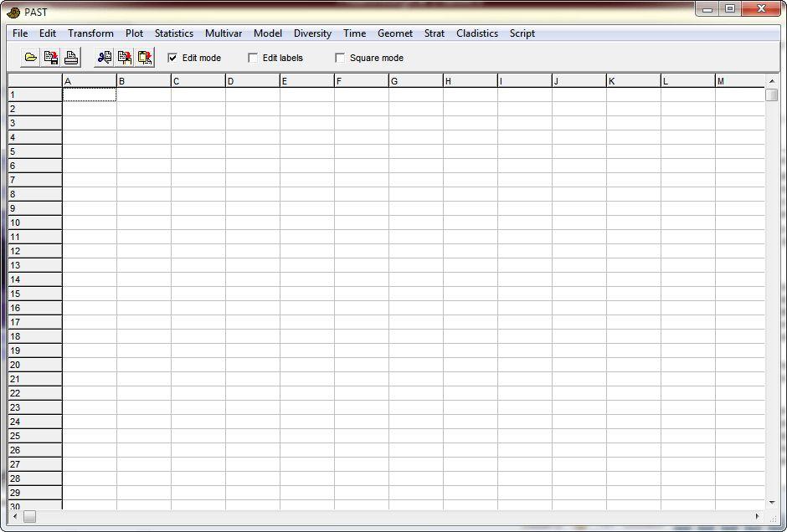
Task: Open the Multivar menu
Action: pos(224,33)
